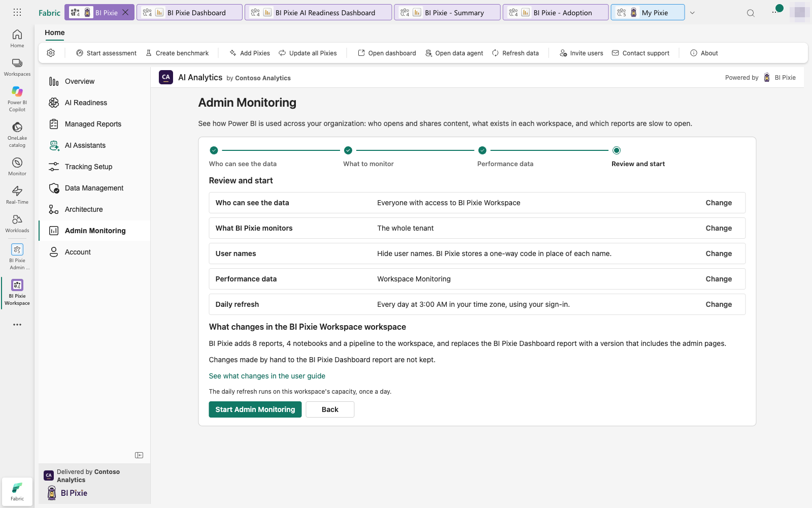Launch Power BI Copilot

pos(17,99)
